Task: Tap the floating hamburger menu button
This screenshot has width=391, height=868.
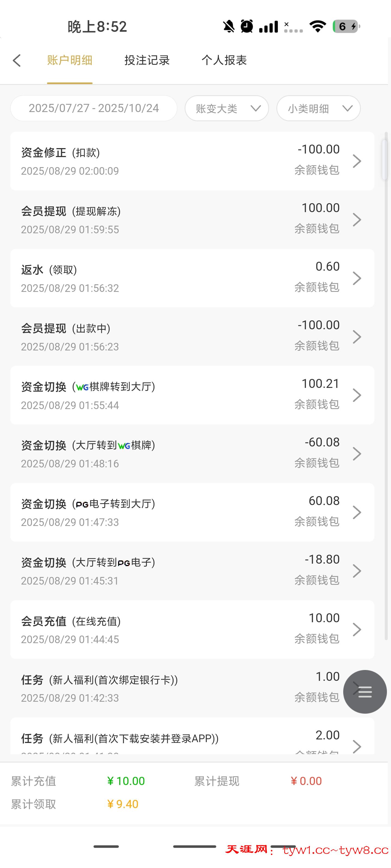Action: coord(365,691)
